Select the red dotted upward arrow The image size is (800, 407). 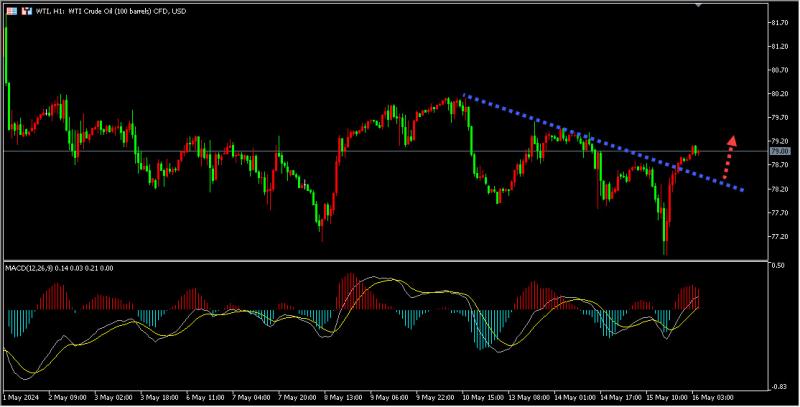point(729,157)
